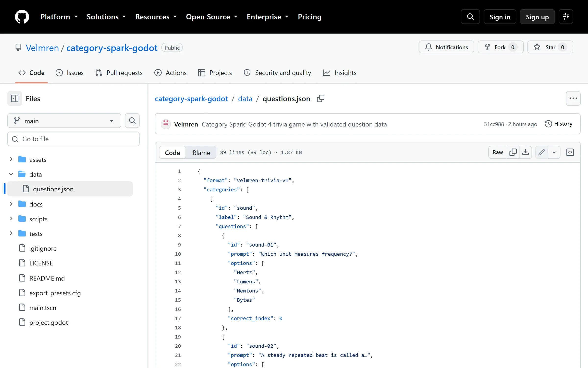This screenshot has width=588, height=368.
Task: Copy the file path of questions.json
Action: click(320, 99)
